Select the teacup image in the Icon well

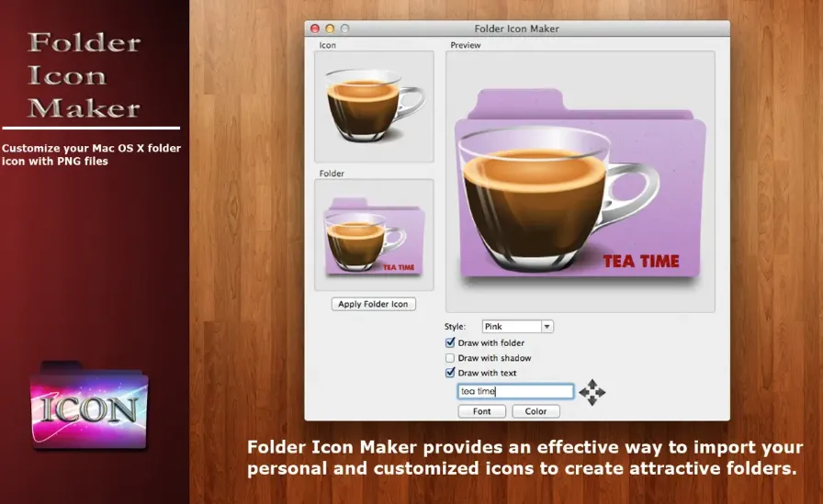coord(375,106)
